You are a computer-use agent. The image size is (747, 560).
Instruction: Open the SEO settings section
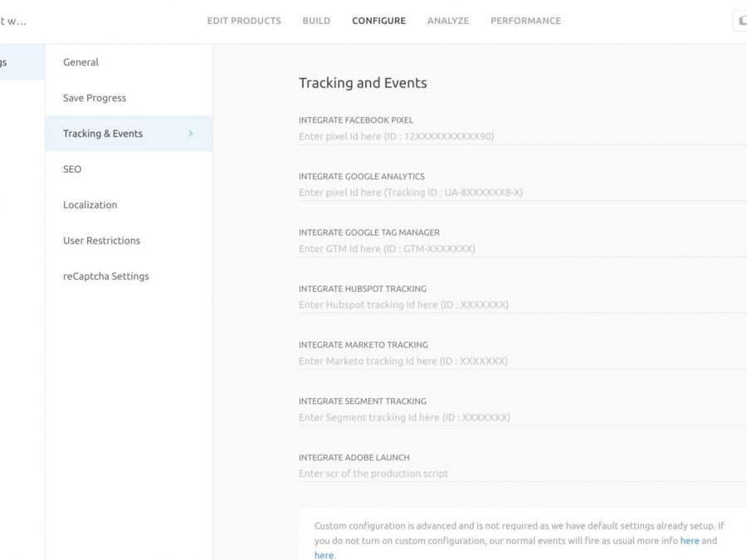pos(72,169)
